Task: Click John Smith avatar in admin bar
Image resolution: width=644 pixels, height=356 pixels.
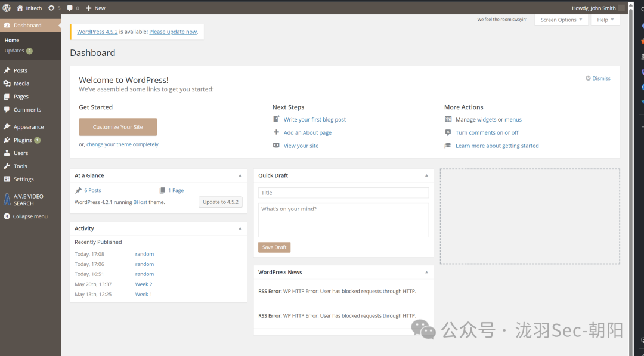Action: pyautogui.click(x=621, y=8)
